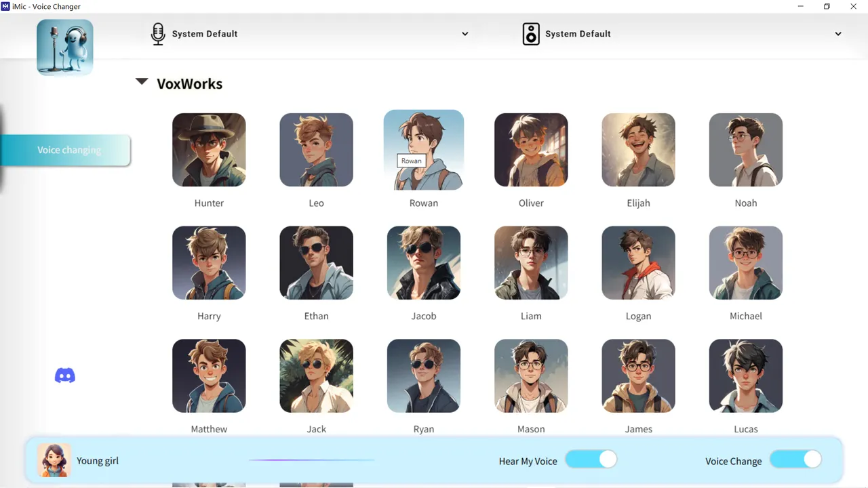Click the Young girl avatar icon
Image resolution: width=868 pixels, height=488 pixels.
pos(54,461)
